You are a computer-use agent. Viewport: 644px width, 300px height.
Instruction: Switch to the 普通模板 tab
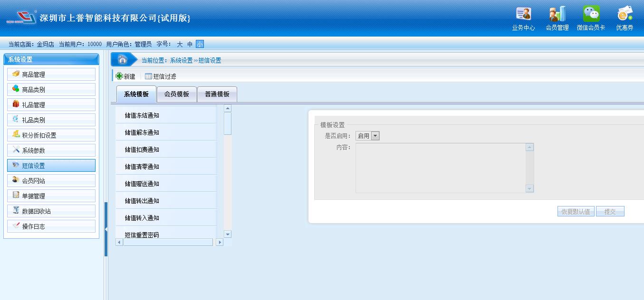[x=217, y=94]
